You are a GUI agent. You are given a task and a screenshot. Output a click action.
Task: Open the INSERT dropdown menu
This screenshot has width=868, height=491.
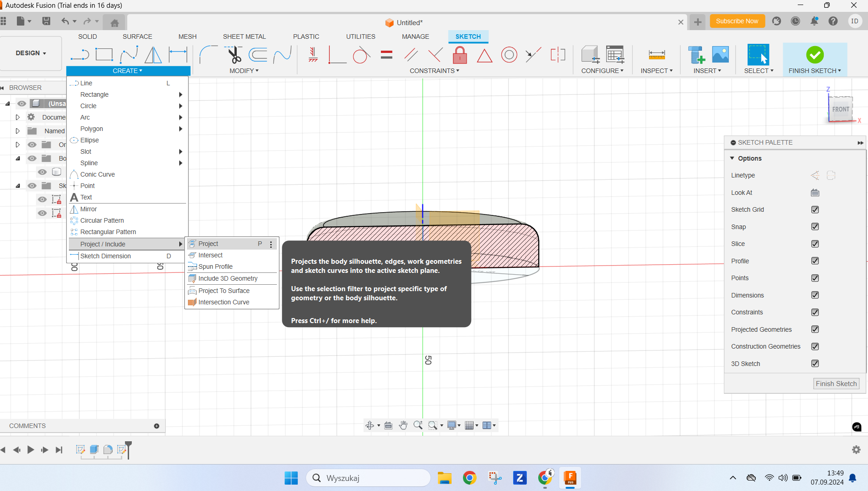pos(707,71)
